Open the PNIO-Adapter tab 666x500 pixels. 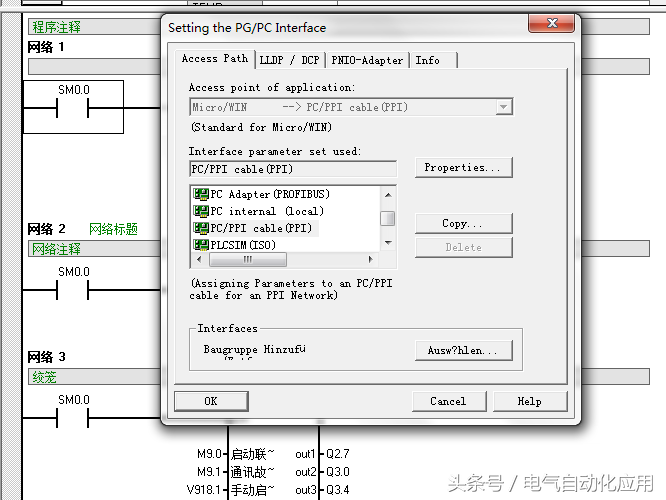tap(367, 60)
